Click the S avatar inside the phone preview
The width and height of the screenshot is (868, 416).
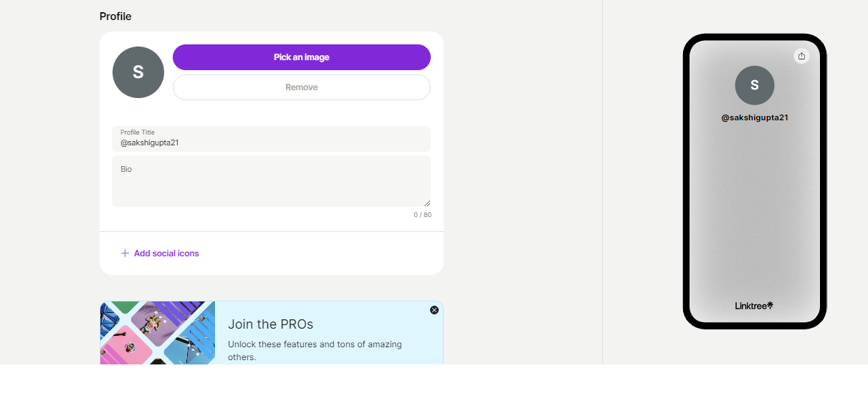coord(754,85)
